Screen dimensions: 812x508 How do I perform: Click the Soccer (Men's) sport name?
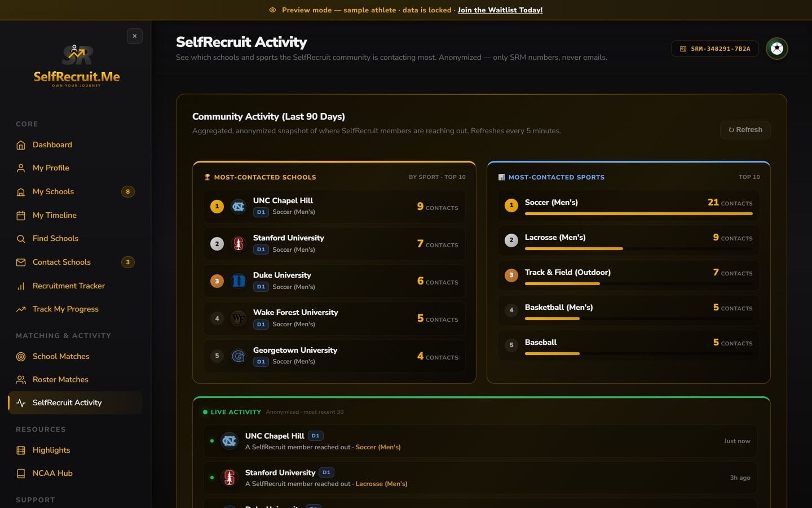(x=551, y=203)
